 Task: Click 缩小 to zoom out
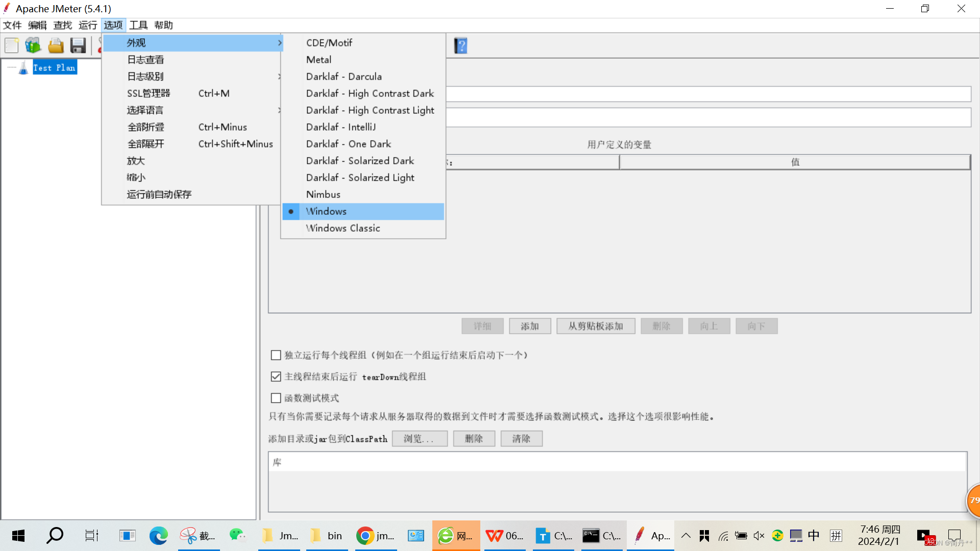pyautogui.click(x=192, y=178)
